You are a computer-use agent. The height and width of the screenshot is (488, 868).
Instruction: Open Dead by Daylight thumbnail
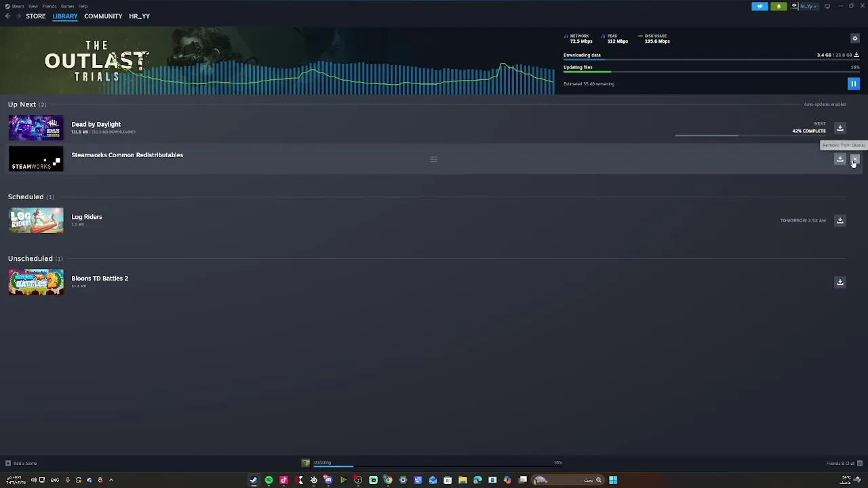point(36,128)
